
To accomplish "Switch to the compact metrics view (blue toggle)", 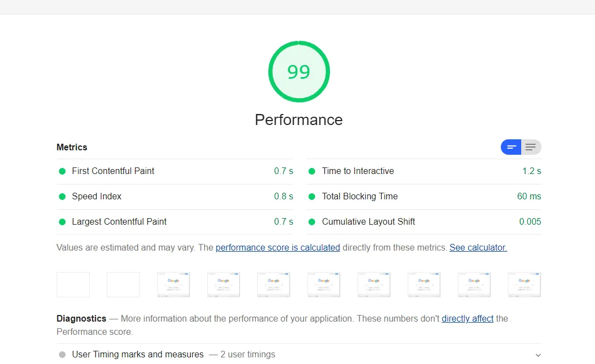I will click(x=511, y=147).
